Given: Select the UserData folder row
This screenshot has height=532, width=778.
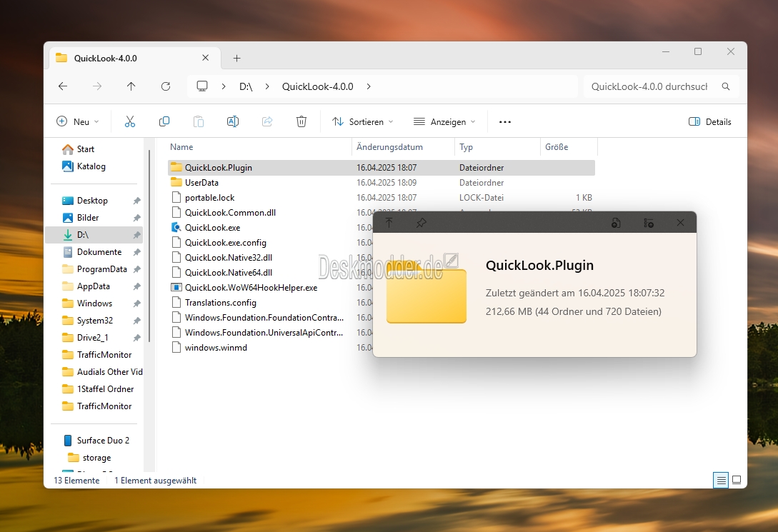Looking at the screenshot, I should [x=381, y=183].
